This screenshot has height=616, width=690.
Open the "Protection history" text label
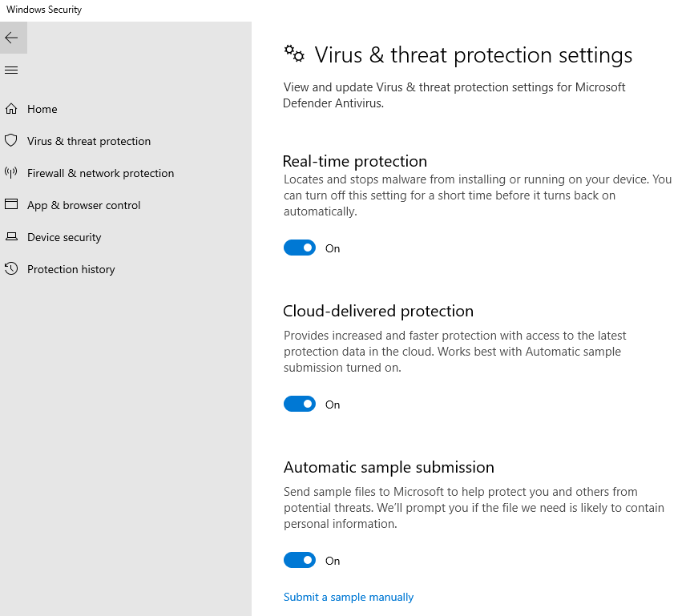[x=71, y=269]
